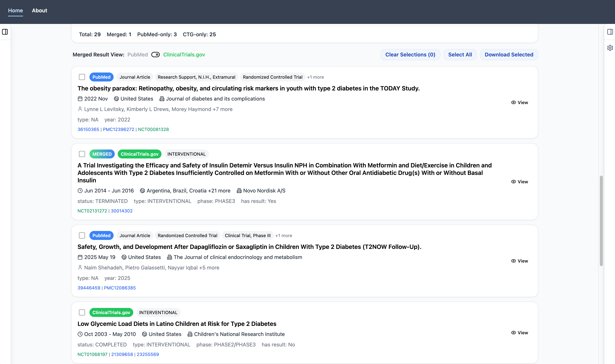Expand '+1 more' tags on obesity paradox article
This screenshot has width=615, height=364.
[x=315, y=77]
